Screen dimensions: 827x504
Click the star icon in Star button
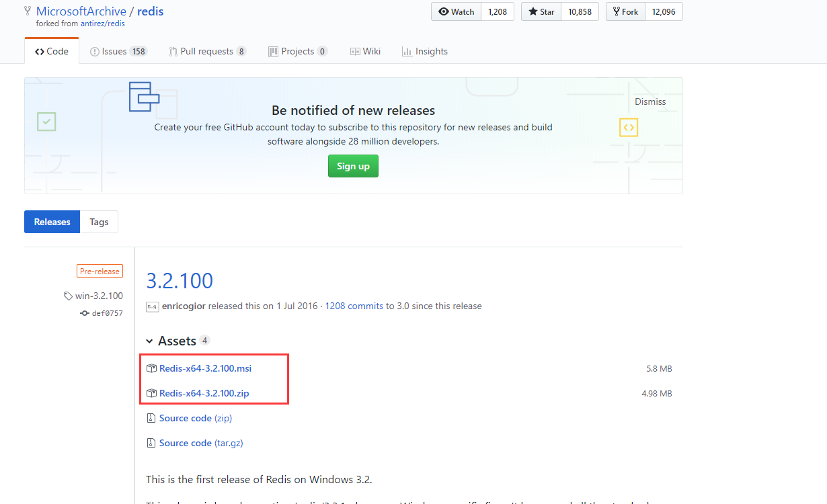point(533,11)
